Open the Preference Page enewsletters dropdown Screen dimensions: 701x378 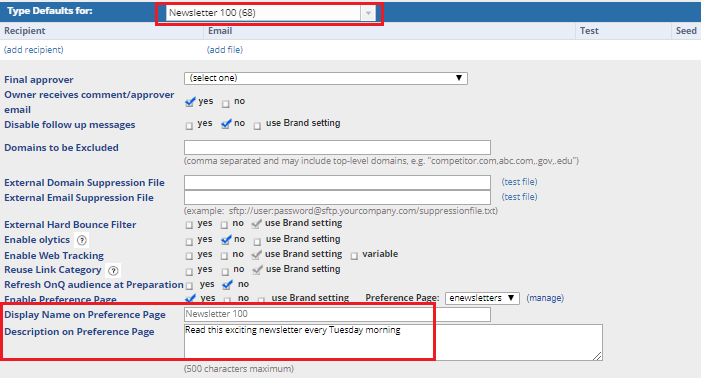tap(482, 298)
